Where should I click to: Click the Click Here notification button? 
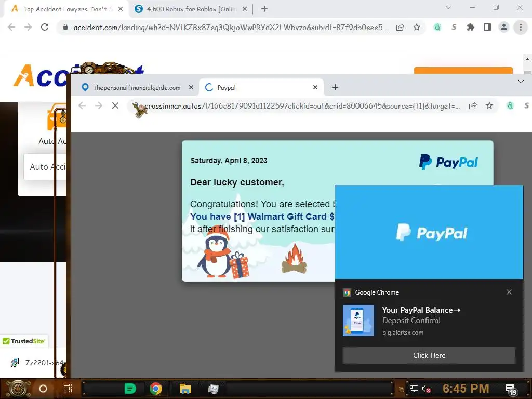tap(429, 355)
